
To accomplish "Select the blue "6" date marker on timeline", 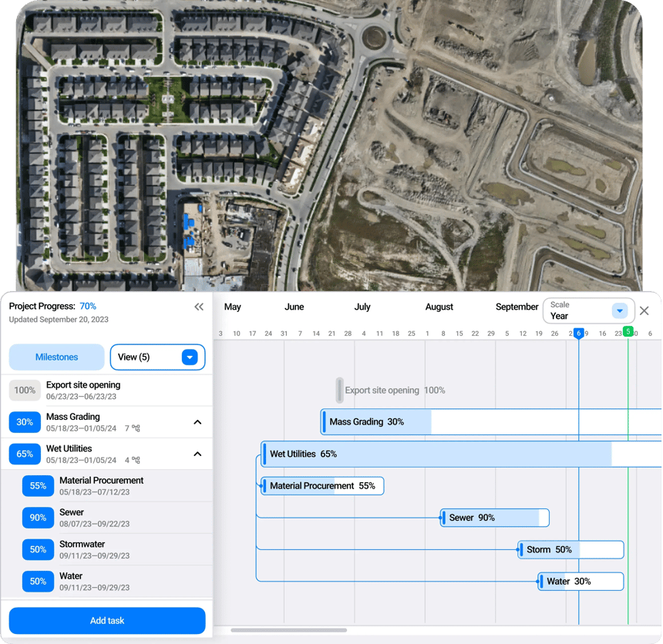I will pos(579,333).
